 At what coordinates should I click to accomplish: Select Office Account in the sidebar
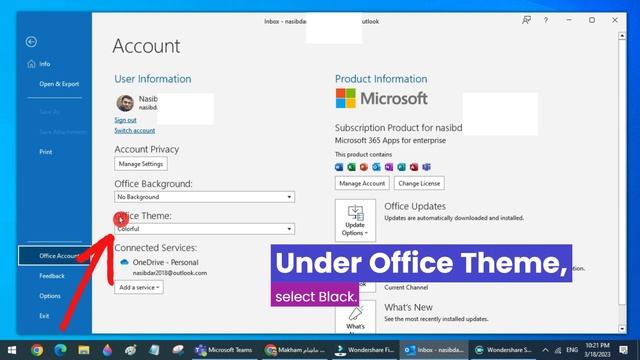(x=55, y=256)
